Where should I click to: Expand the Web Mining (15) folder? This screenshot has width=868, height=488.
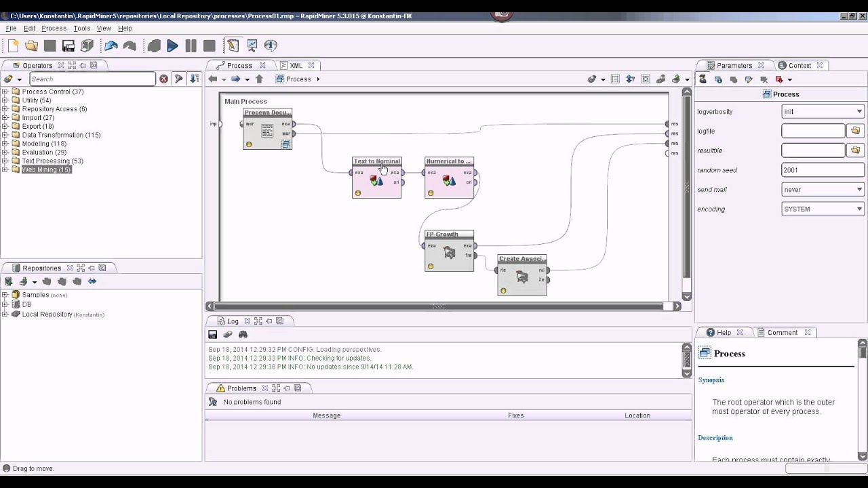point(5,169)
